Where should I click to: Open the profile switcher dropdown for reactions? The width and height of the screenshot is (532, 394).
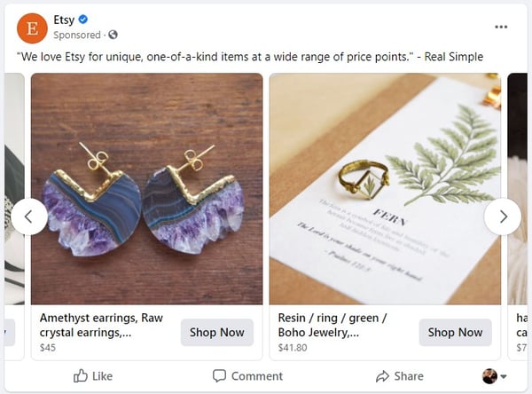coord(494,375)
